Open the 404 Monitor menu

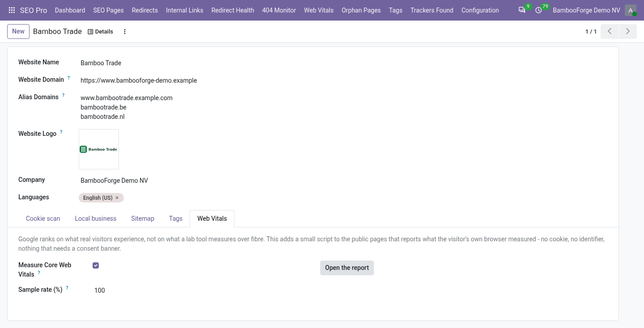coord(279,10)
